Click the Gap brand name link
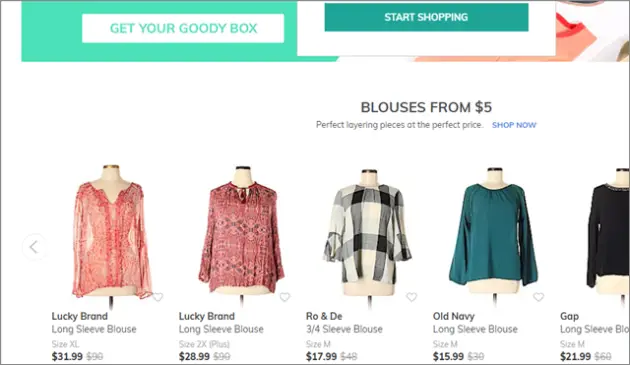This screenshot has height=365, width=630. [569, 316]
